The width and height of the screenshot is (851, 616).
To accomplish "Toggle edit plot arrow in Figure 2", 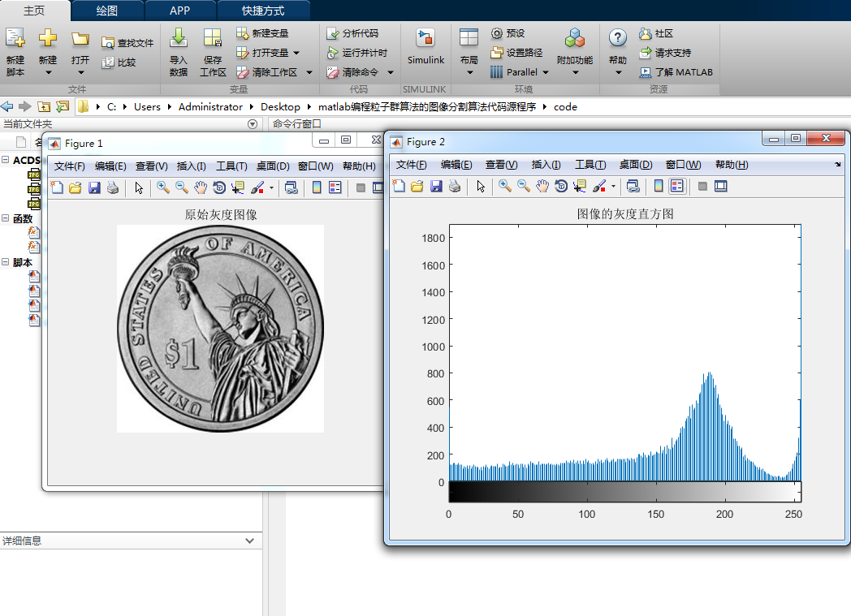I will click(481, 186).
